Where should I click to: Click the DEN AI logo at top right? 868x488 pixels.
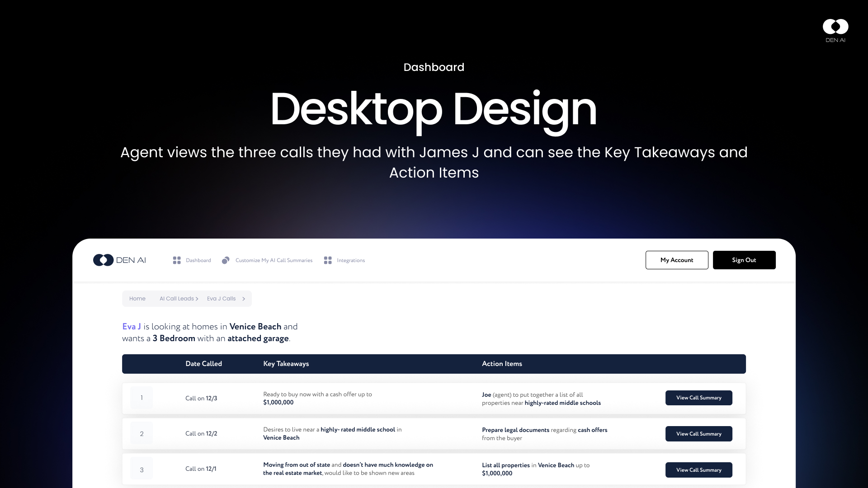(835, 31)
